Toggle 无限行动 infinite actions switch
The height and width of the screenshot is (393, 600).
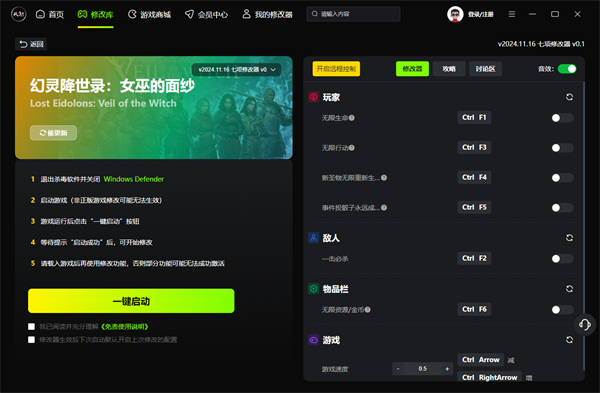562,148
